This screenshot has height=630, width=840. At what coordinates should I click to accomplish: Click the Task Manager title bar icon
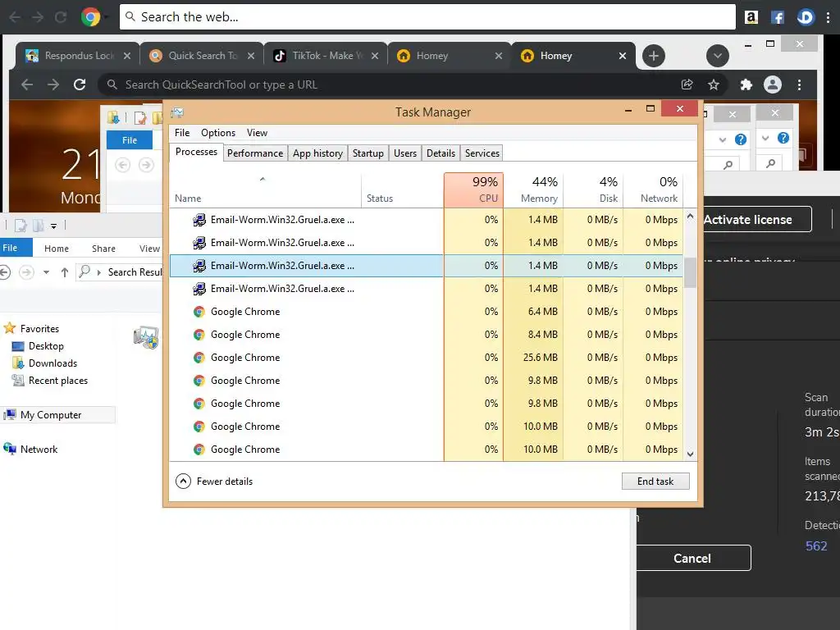[177, 112]
